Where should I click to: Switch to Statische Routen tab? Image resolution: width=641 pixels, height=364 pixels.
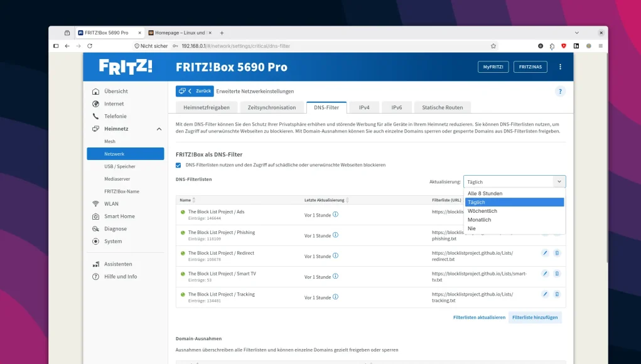tap(443, 107)
